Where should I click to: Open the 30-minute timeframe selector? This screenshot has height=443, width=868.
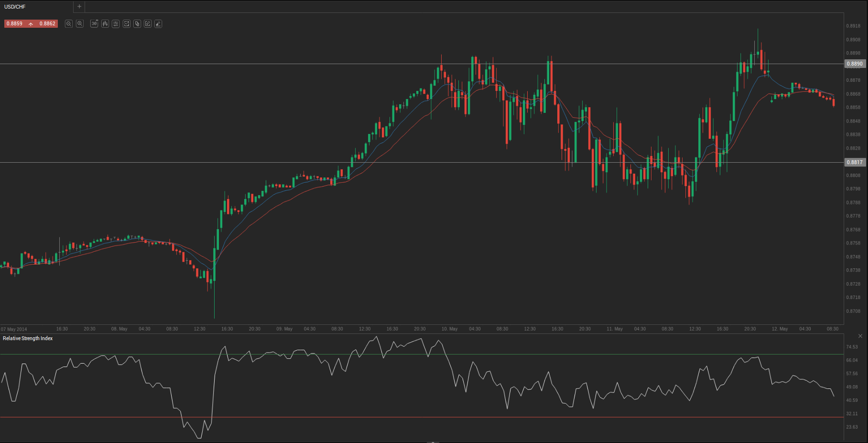coord(94,23)
